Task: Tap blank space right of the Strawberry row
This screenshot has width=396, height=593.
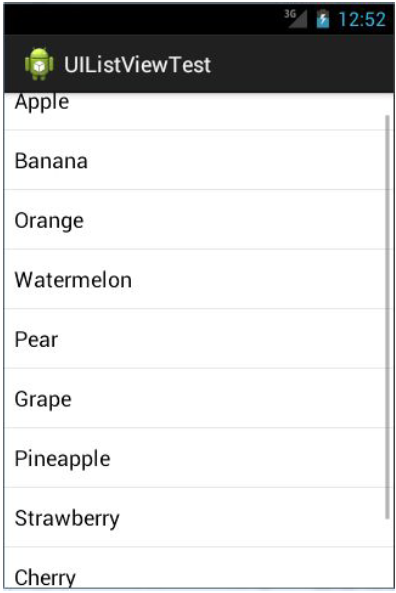Action: click(250, 517)
